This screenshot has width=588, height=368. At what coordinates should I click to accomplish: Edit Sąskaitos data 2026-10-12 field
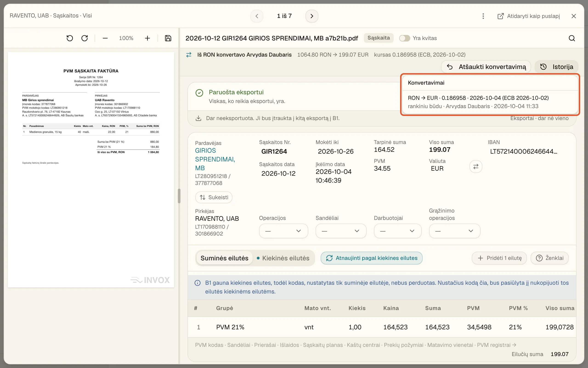click(278, 173)
